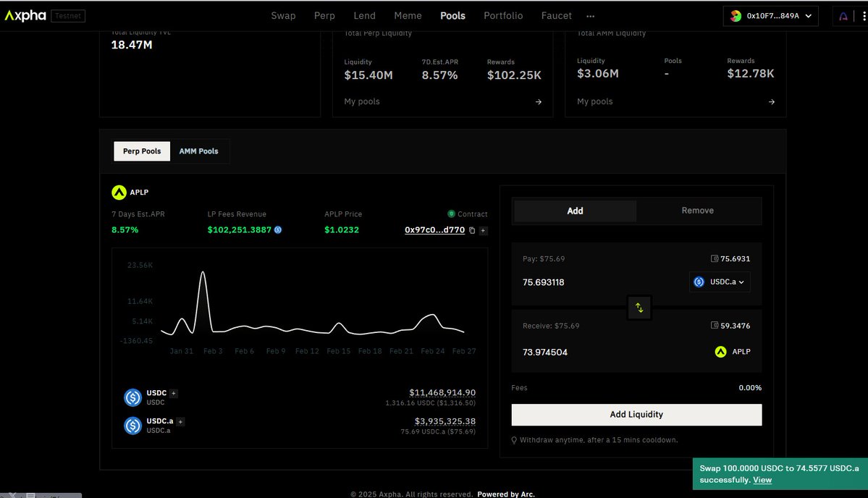
Task: Click the plus icon next to USDC.a
Action: click(180, 422)
